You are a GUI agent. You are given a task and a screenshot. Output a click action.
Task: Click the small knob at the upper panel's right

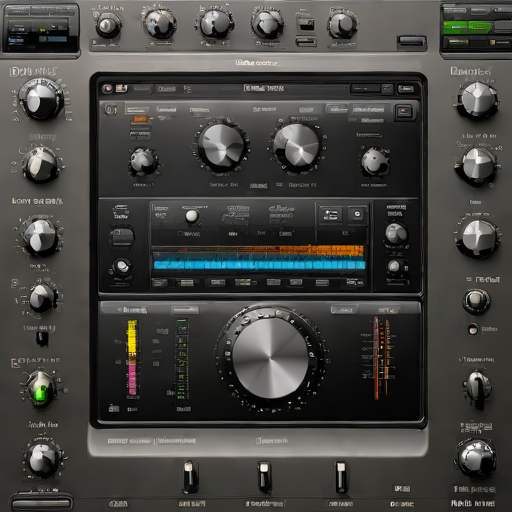[375, 162]
